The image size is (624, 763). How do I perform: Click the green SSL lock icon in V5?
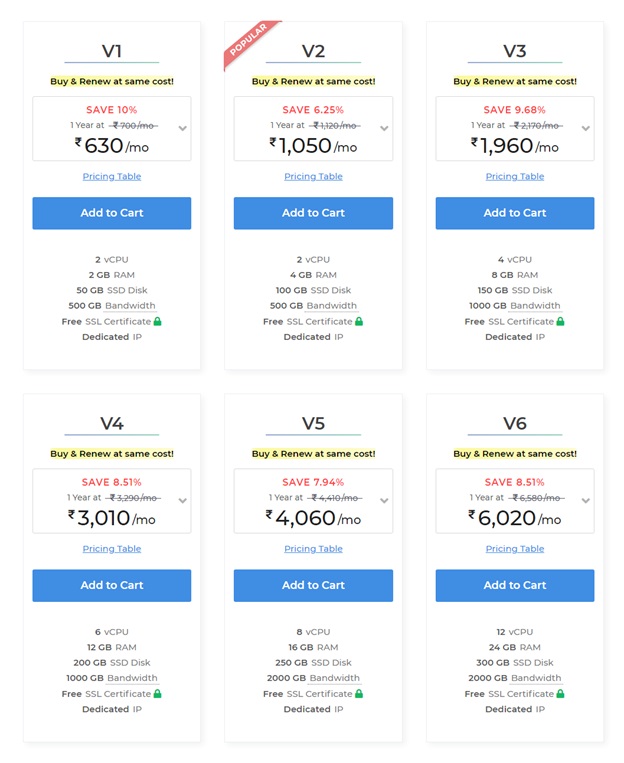(359, 693)
